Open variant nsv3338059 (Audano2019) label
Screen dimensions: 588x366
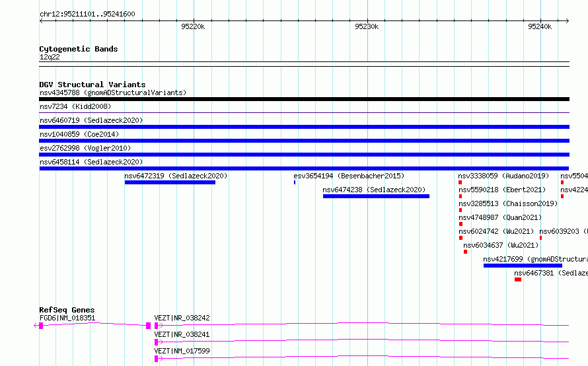coord(503,176)
